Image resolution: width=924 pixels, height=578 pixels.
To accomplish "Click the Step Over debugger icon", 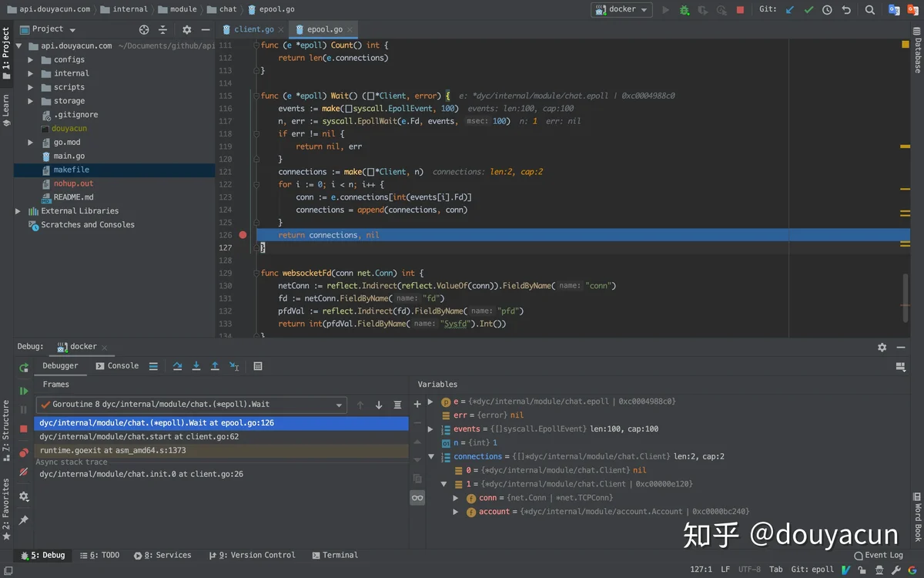I will (x=178, y=366).
